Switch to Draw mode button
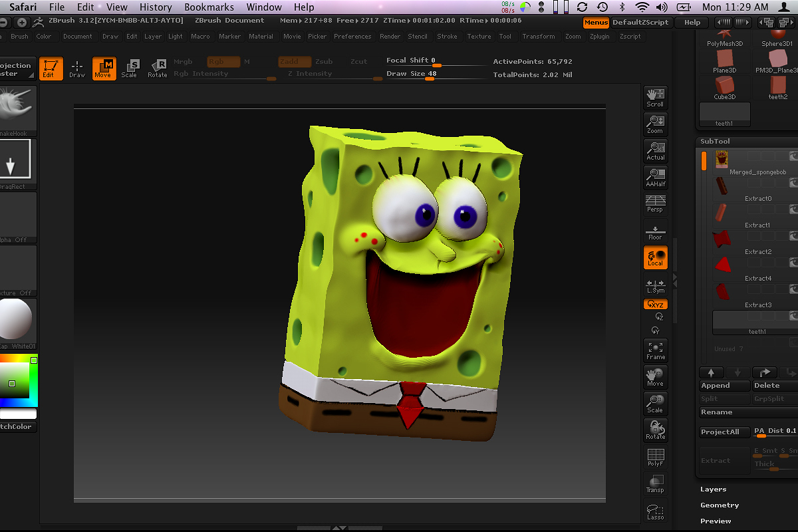The height and width of the screenshot is (532, 798). [x=77, y=68]
